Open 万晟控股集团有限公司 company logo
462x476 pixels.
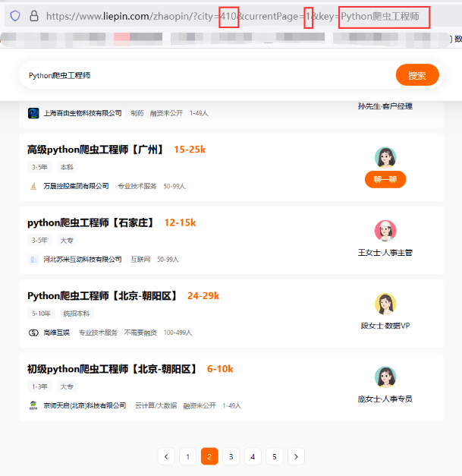tap(33, 186)
